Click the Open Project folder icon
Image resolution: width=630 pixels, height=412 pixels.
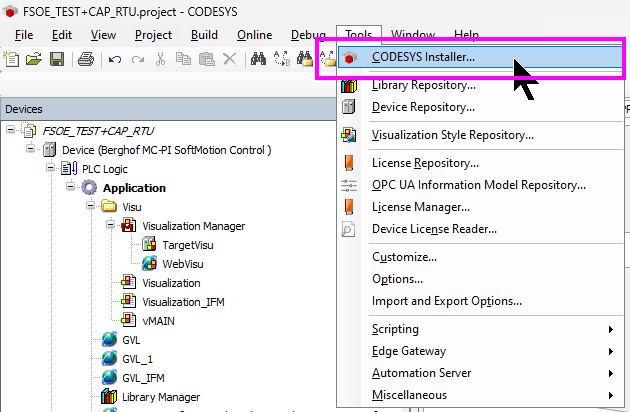pyautogui.click(x=34, y=59)
